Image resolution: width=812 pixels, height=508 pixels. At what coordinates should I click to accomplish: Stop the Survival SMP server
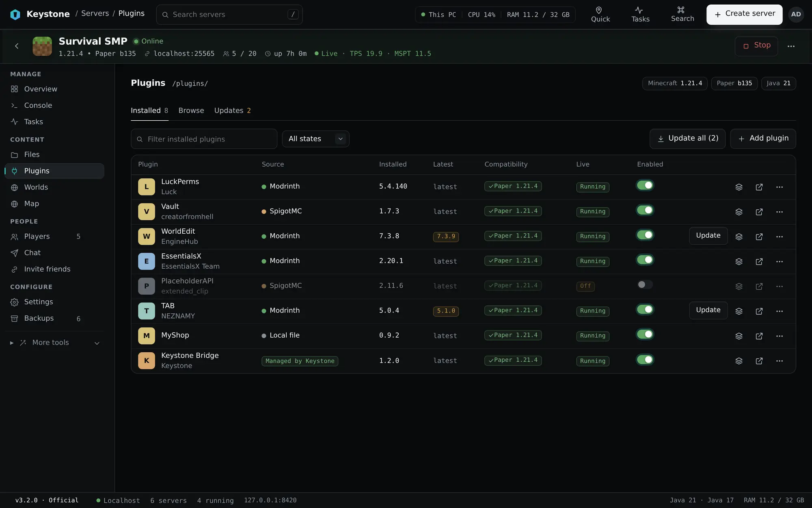pyautogui.click(x=756, y=46)
